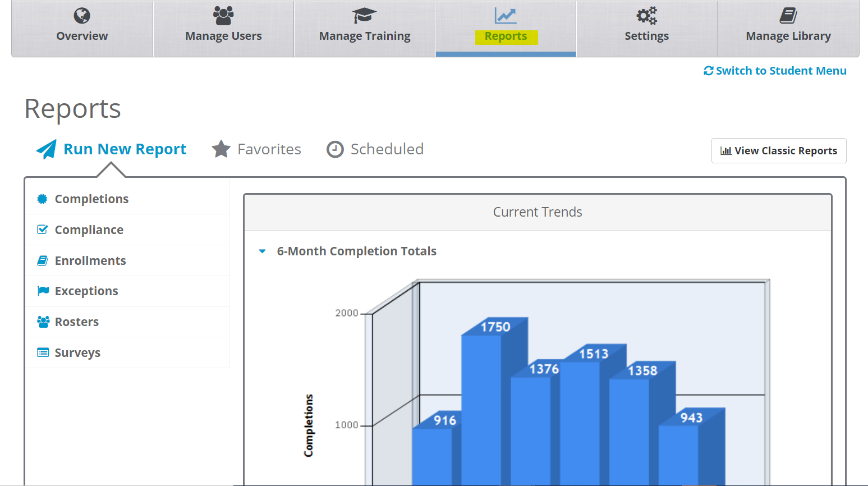Click the chart bar labeled 1750
Screen dimensions: 868x486
click(x=481, y=410)
